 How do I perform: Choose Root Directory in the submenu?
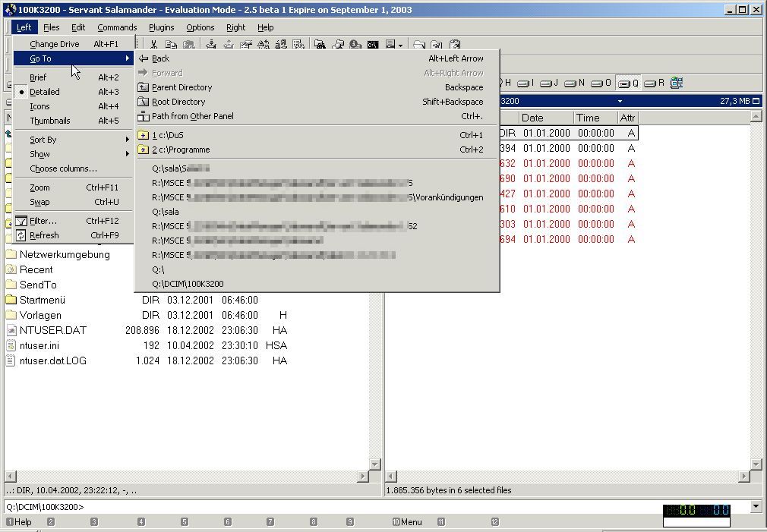(x=317, y=102)
